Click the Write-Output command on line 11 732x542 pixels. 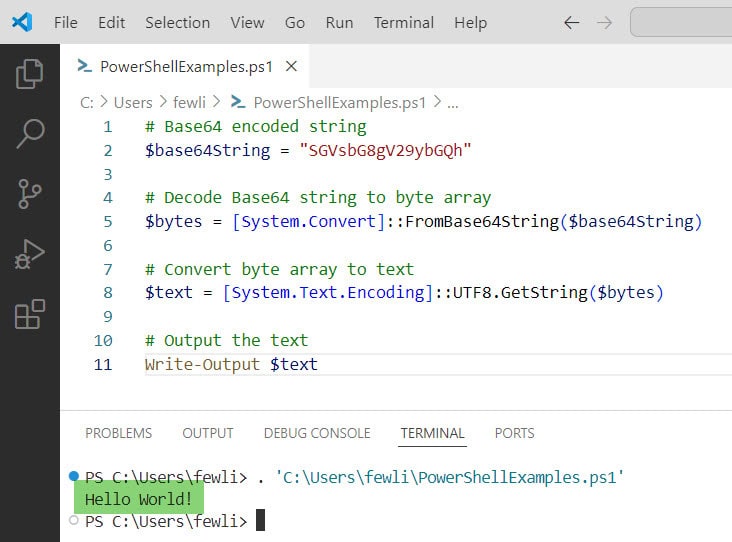(x=202, y=364)
